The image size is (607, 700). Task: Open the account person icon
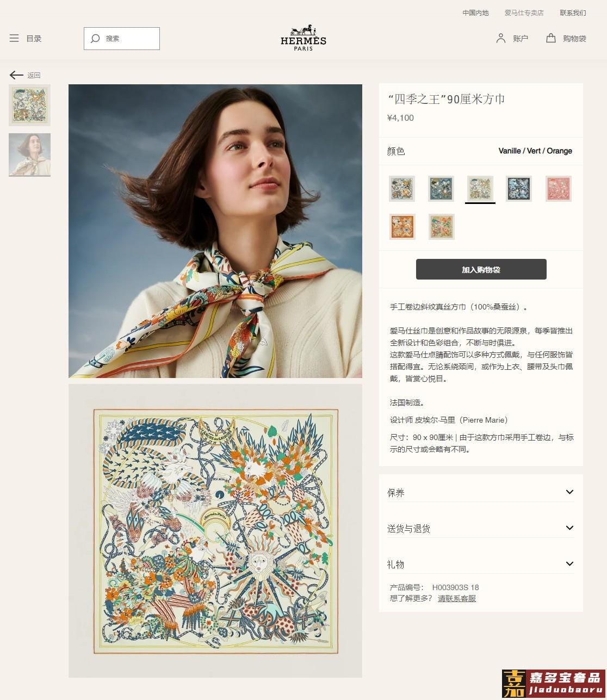[x=501, y=38]
